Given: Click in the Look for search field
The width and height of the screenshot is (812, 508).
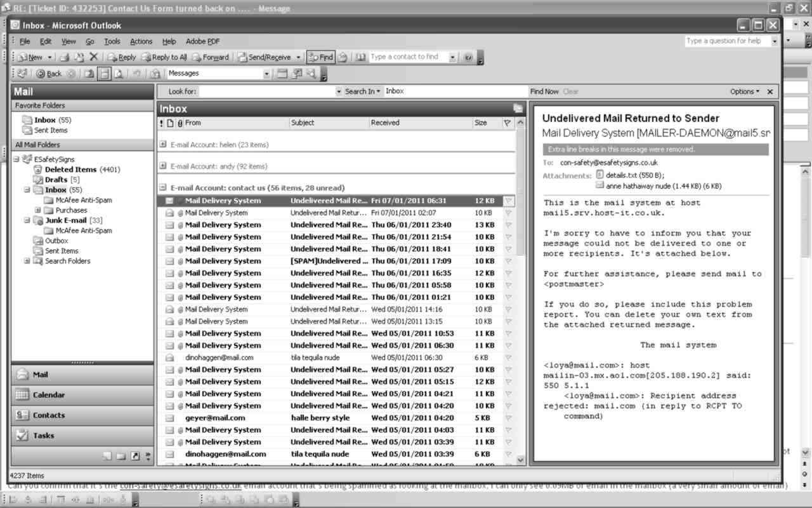Looking at the screenshot, I should [266, 91].
